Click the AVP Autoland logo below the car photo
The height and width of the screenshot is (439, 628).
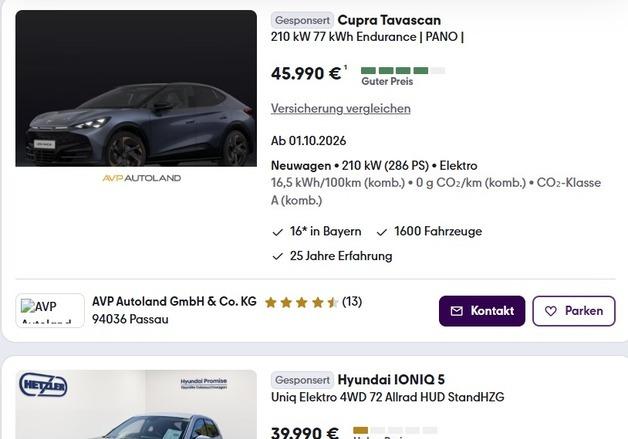pos(142,178)
